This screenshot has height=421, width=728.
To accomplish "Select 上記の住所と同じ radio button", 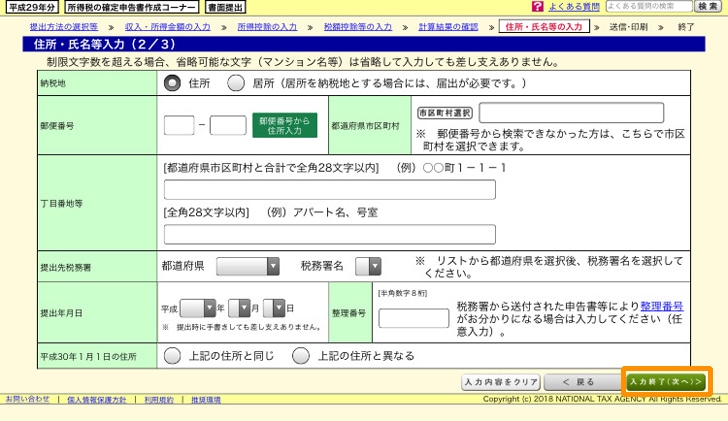I will (172, 356).
